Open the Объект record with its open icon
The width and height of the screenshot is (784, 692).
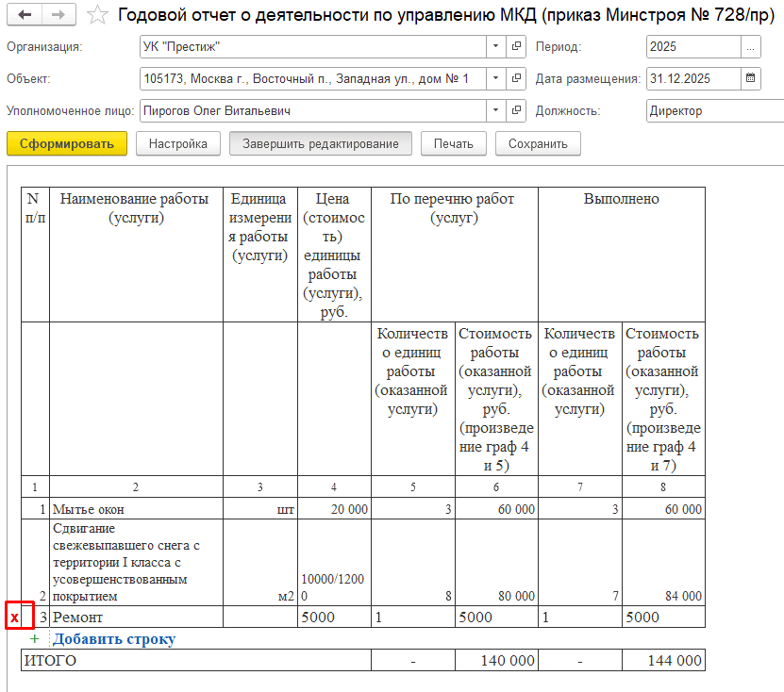click(x=517, y=78)
